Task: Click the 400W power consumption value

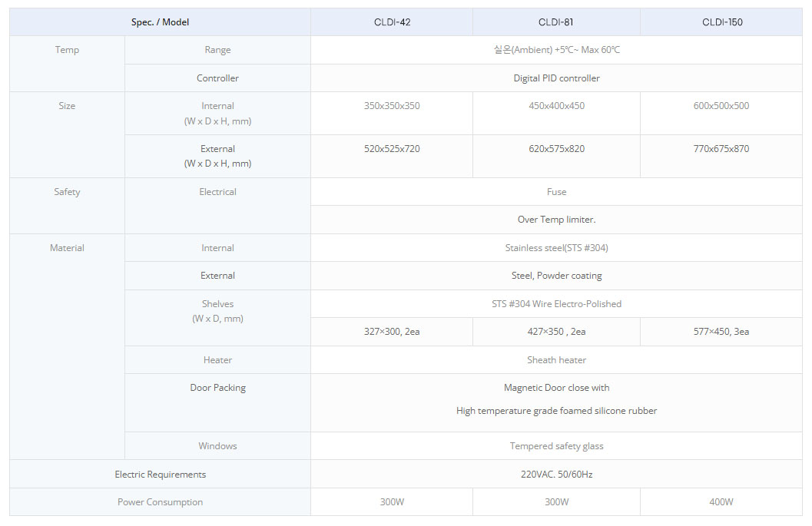Action: [721, 502]
